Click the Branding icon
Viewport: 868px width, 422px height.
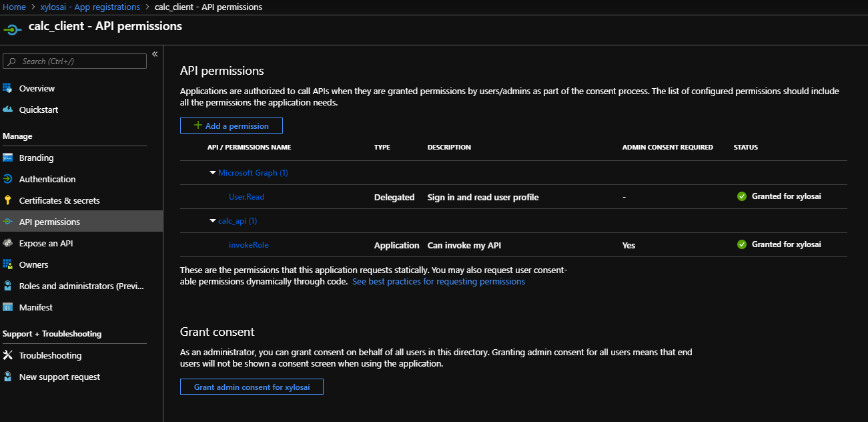[x=8, y=158]
